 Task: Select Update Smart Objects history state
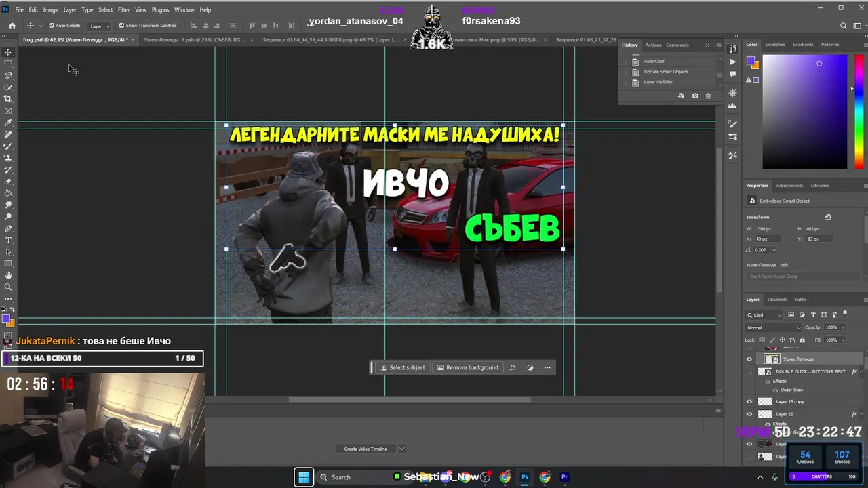[666, 71]
